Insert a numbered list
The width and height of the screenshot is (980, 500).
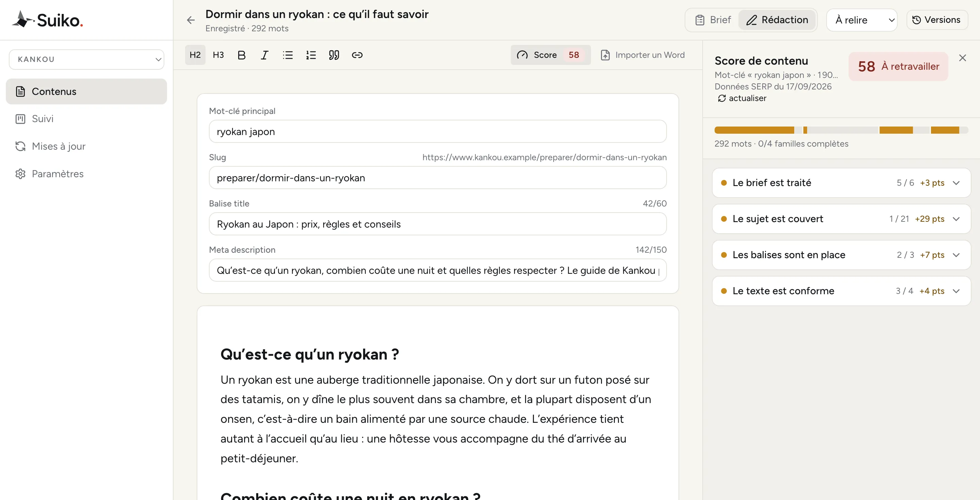coord(311,55)
